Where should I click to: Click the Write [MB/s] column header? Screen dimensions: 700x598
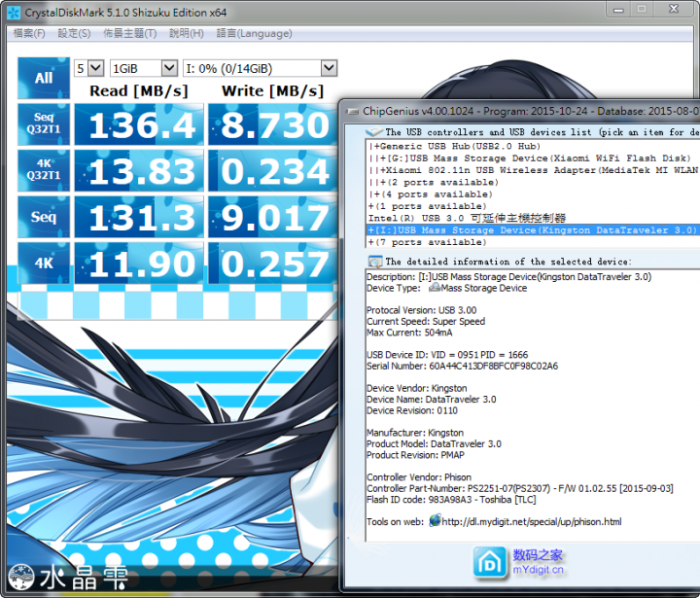click(272, 91)
